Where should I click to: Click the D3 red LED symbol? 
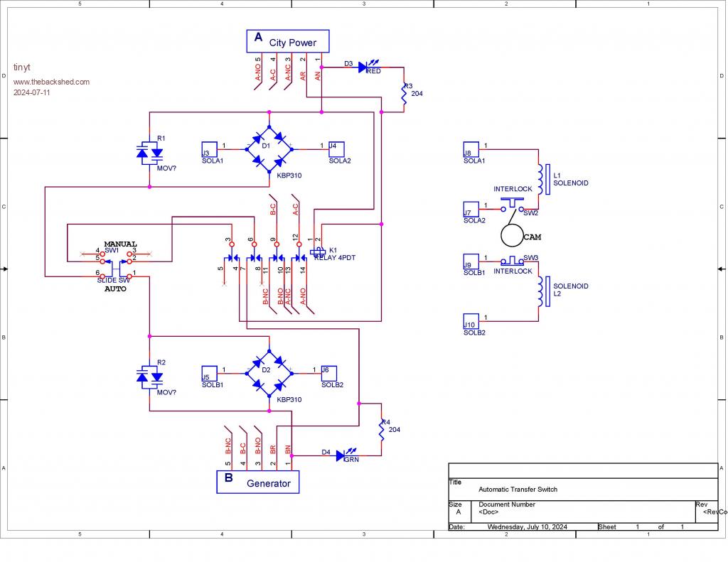363,67
